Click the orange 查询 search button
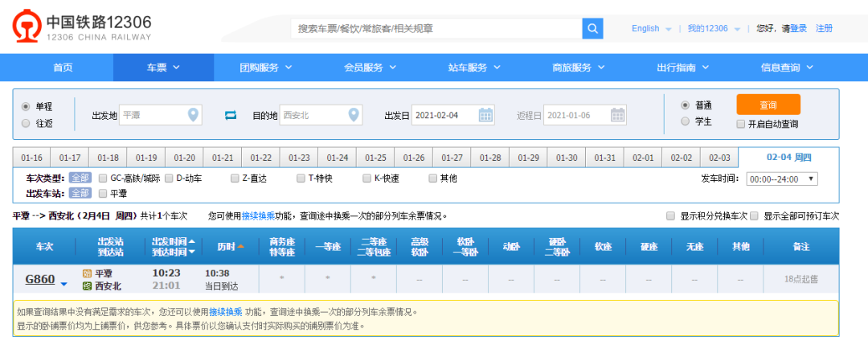Screen dimensions: 868x341 pos(768,105)
